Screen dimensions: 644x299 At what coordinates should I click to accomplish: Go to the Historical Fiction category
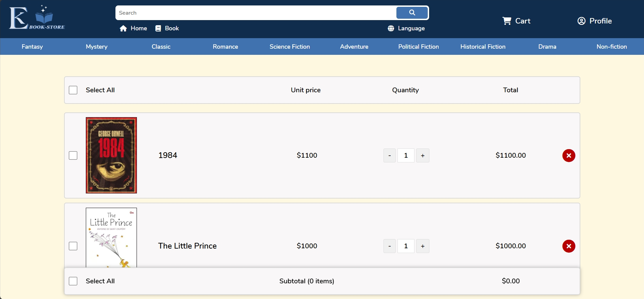483,47
